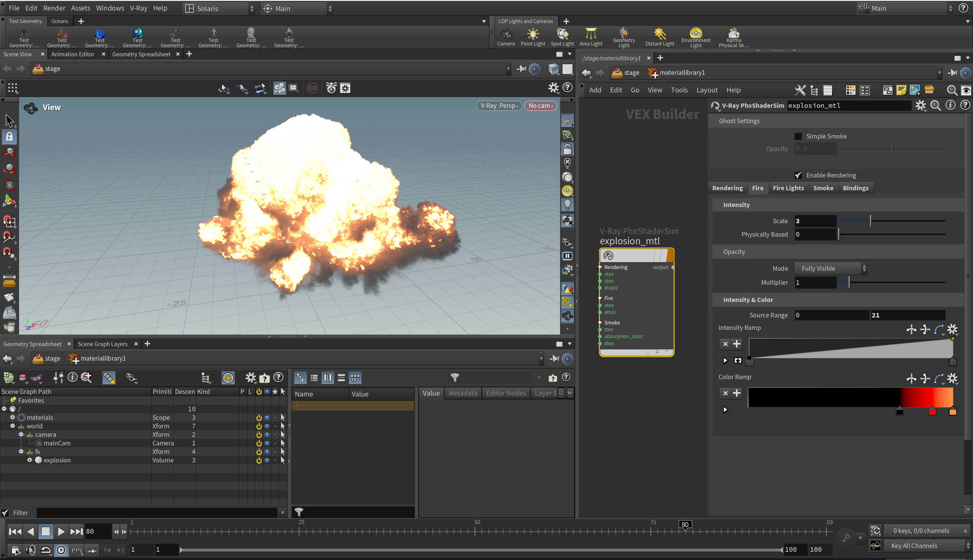Collapse the Fire section on node
This screenshot has width=973, height=560.
tap(600, 298)
